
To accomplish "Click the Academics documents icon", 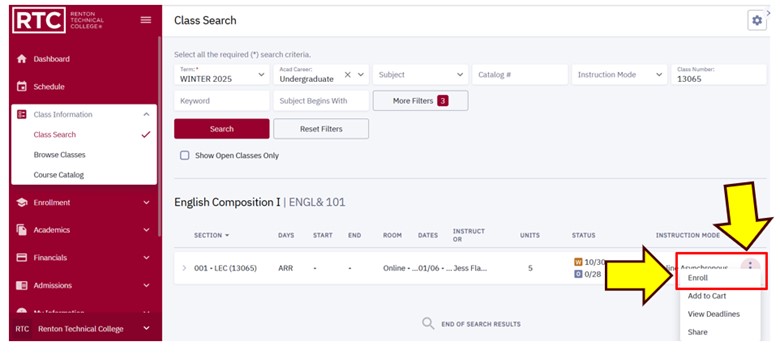I will (21, 230).
